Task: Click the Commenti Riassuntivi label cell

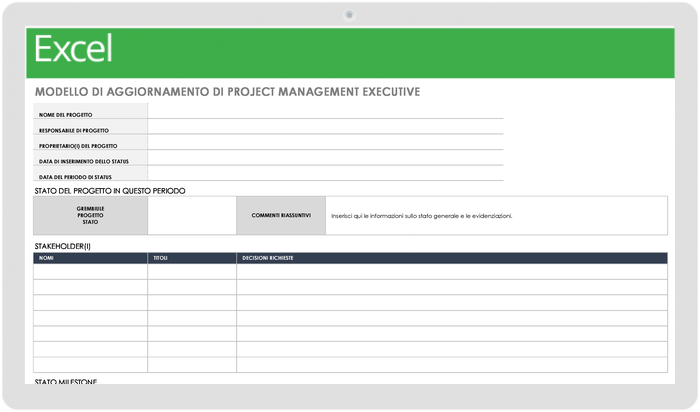Action: (281, 215)
